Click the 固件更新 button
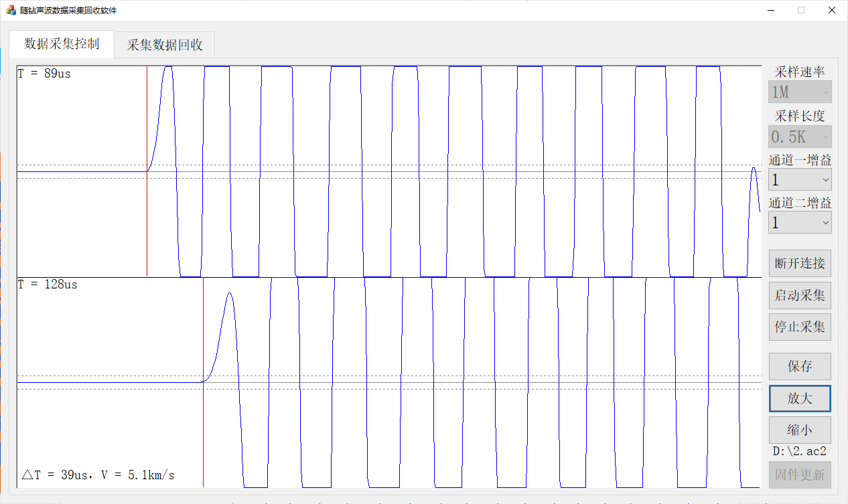The image size is (848, 504). point(800,475)
